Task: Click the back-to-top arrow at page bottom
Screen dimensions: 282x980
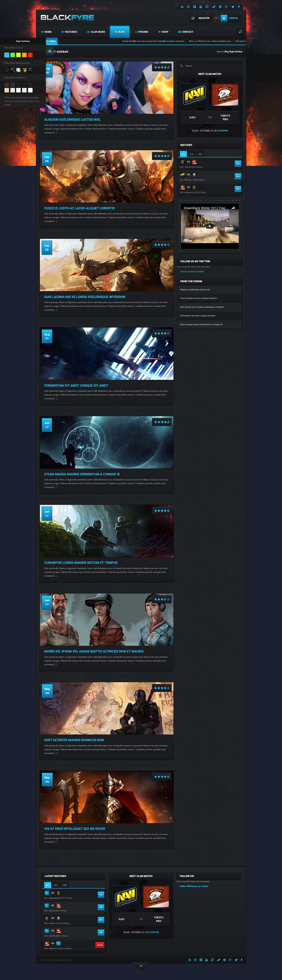Action: pos(141,966)
